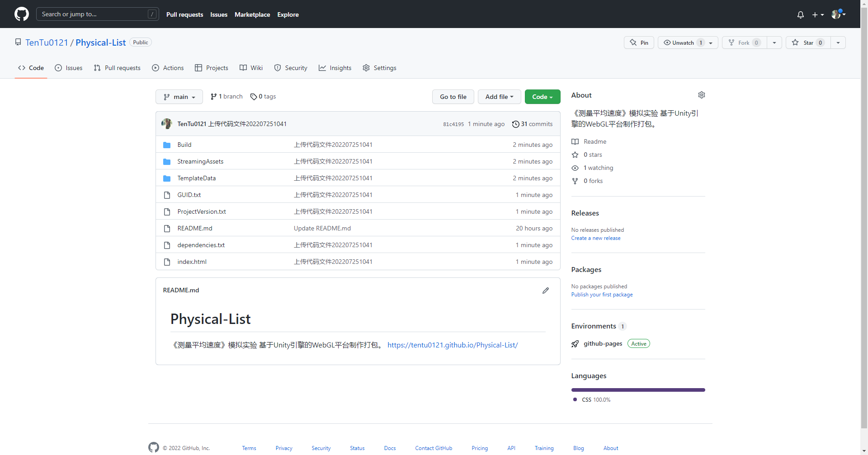Viewport: 868px width, 455px height.
Task: Open the TemplateData folder icon
Action: (x=167, y=178)
